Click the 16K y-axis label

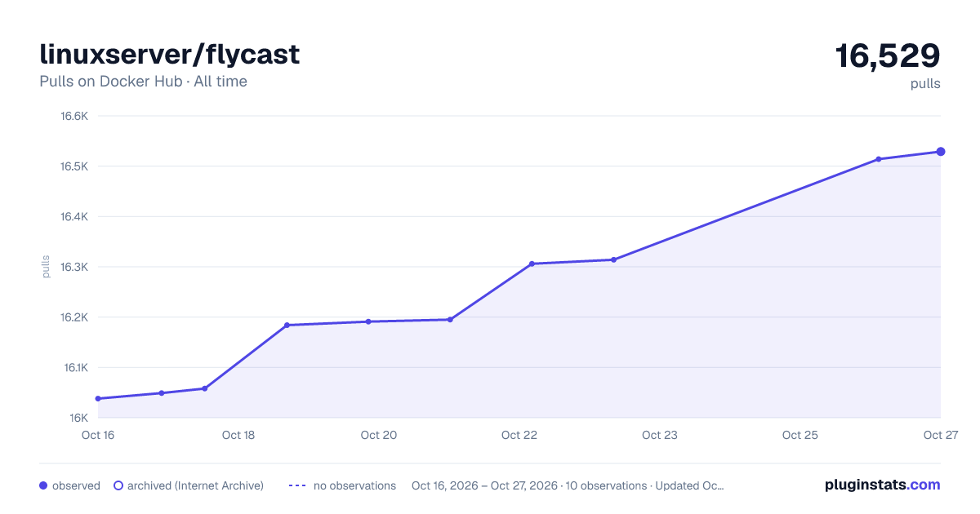tap(79, 418)
